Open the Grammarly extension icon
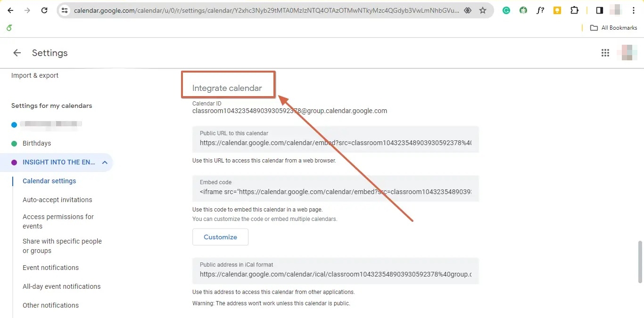Viewport: 644px width, 318px height. pos(506,10)
